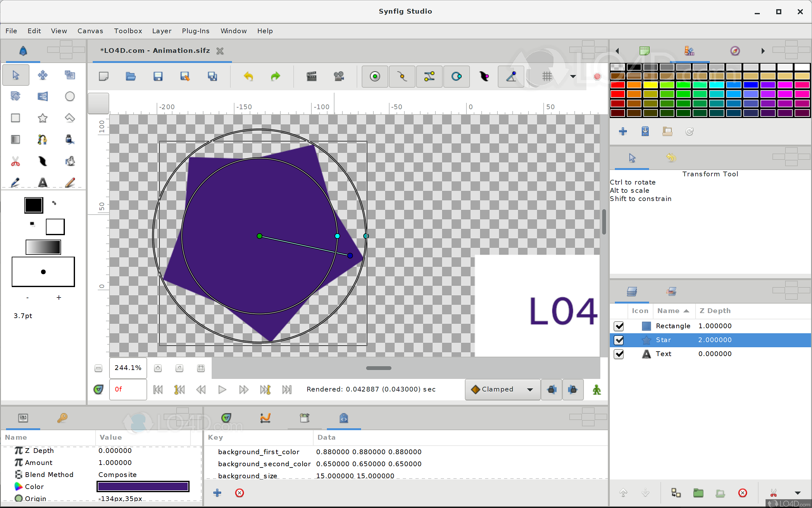Redo the last undone action
The image size is (812, 508).
[x=275, y=77]
